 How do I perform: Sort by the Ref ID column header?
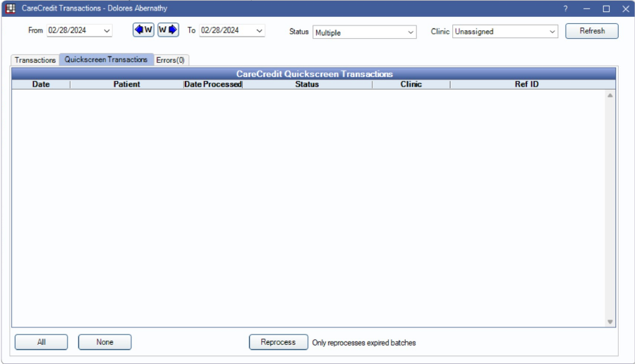[x=526, y=84]
